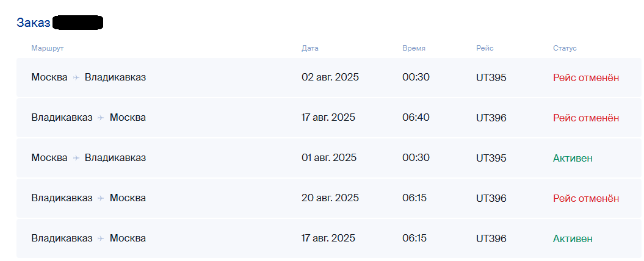Click the Рейс отменён status for 02 авг. flight
Screen dimensions: 644x261
point(586,77)
